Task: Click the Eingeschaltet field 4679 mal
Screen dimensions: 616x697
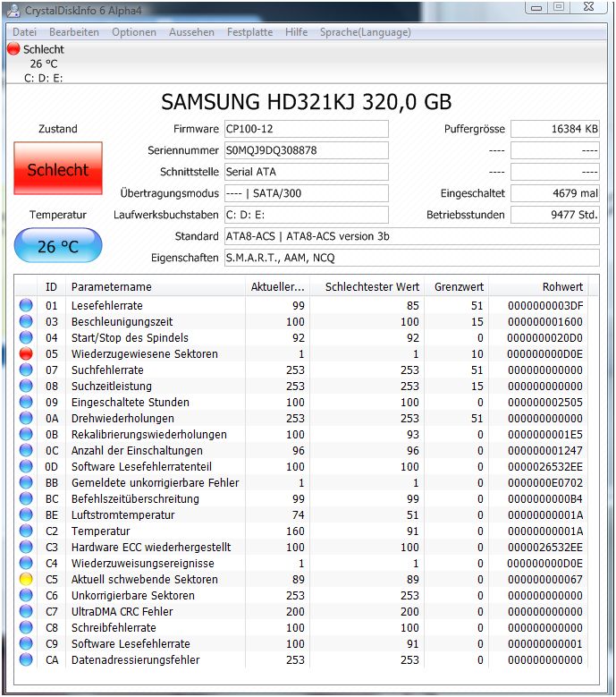Action: pos(554,193)
